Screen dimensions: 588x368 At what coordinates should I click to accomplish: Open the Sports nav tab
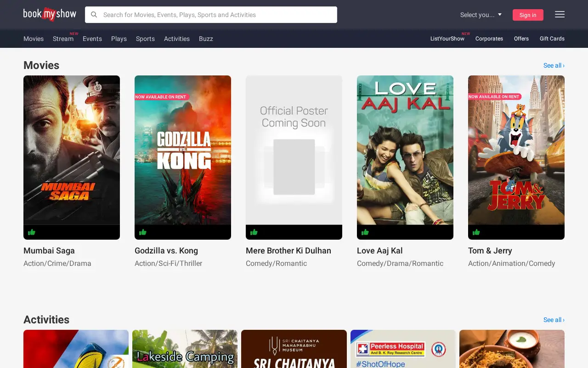coord(145,39)
